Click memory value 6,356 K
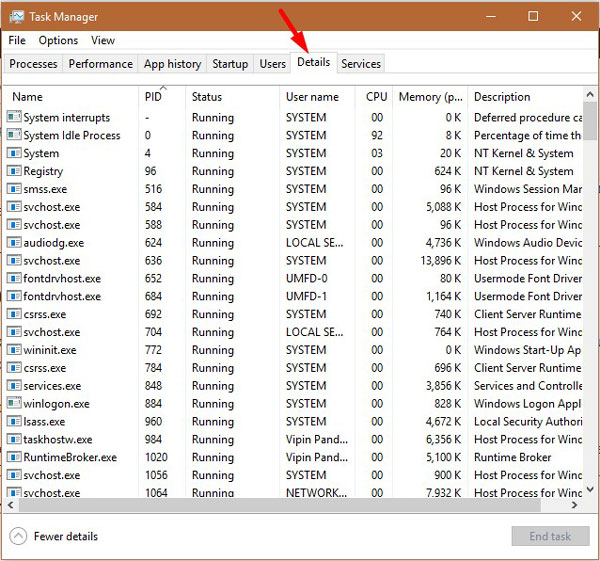Screen dimensions: 600x561 [x=443, y=439]
